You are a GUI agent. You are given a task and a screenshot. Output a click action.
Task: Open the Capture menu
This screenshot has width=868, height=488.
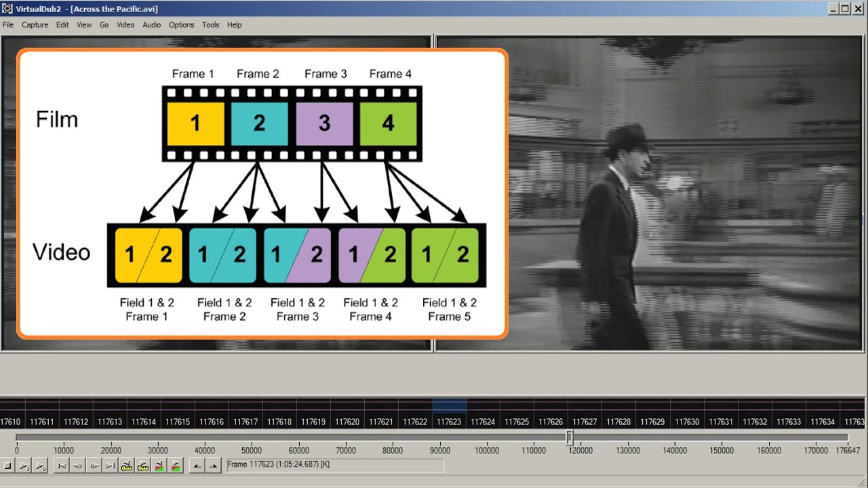[x=35, y=24]
